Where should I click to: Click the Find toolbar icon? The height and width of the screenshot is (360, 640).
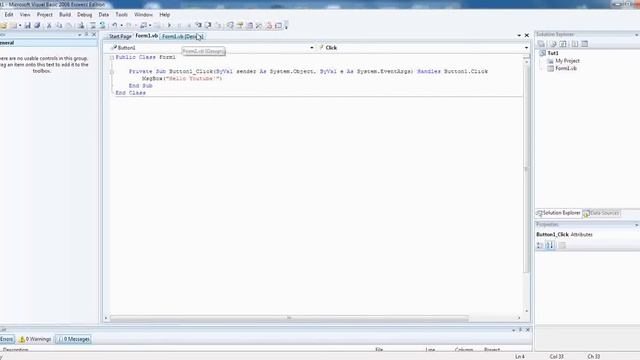(x=81, y=25)
